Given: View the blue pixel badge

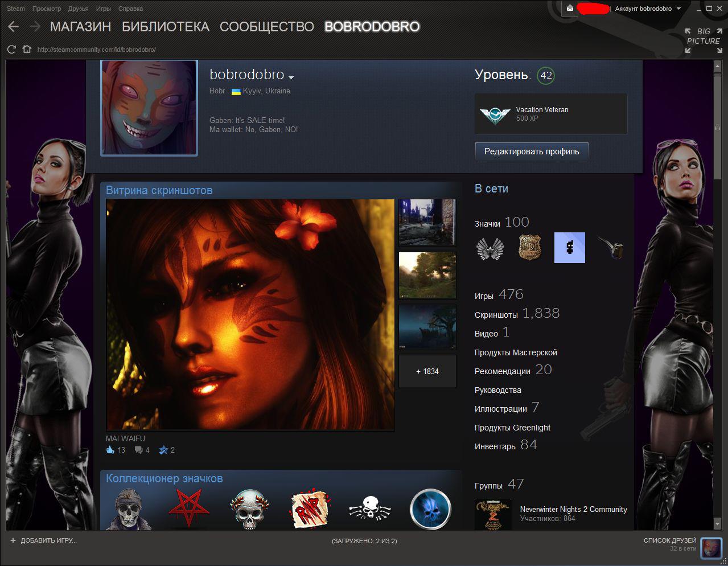Looking at the screenshot, I should tap(570, 248).
